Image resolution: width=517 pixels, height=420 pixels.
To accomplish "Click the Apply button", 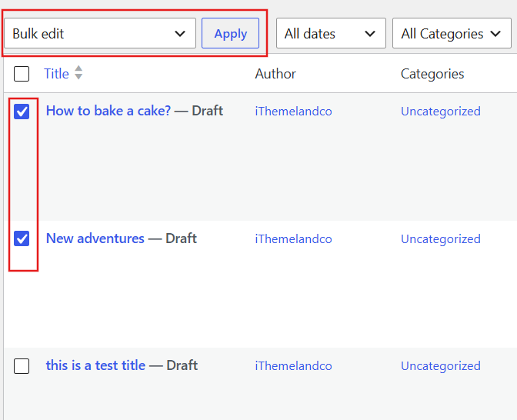I will point(231,33).
